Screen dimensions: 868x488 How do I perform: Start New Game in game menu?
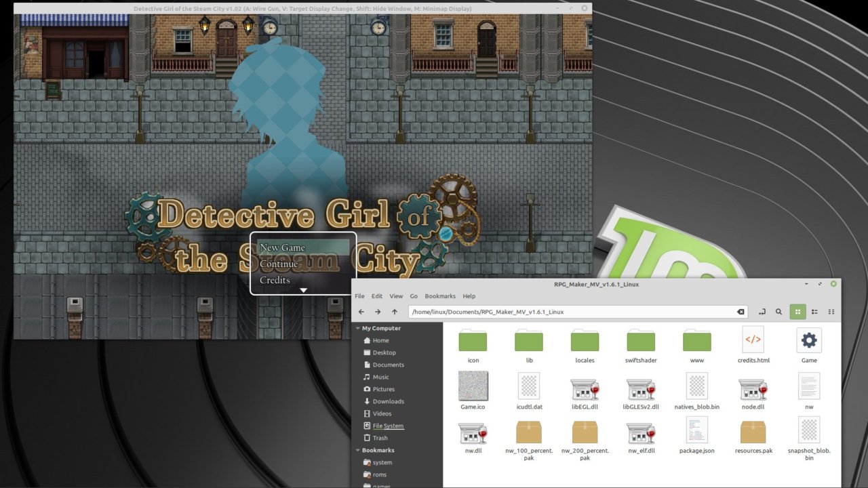303,247
